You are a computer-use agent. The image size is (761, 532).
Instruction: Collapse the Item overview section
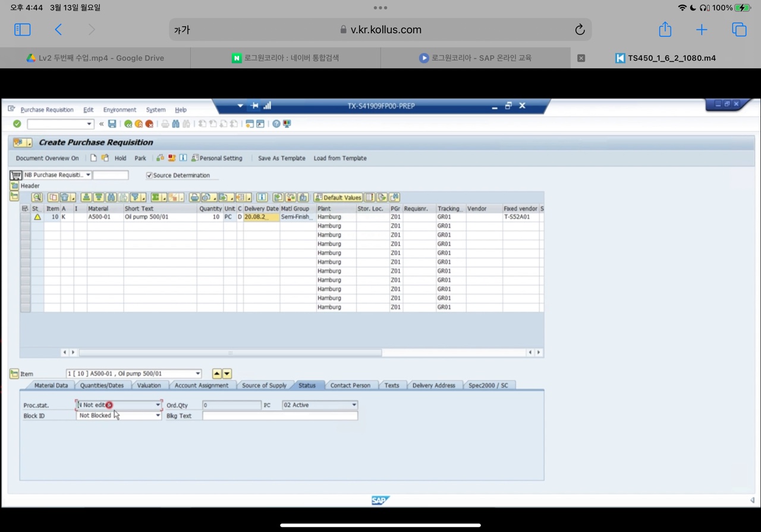click(x=14, y=196)
